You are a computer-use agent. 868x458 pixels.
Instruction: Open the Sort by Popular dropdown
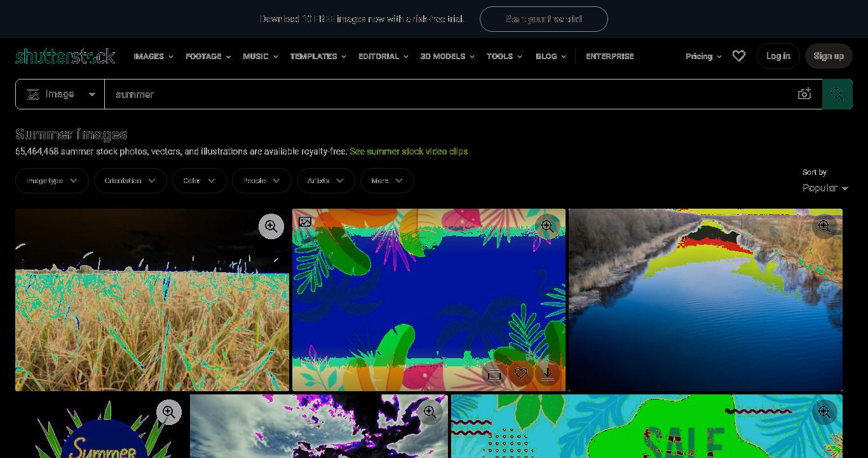tap(825, 188)
